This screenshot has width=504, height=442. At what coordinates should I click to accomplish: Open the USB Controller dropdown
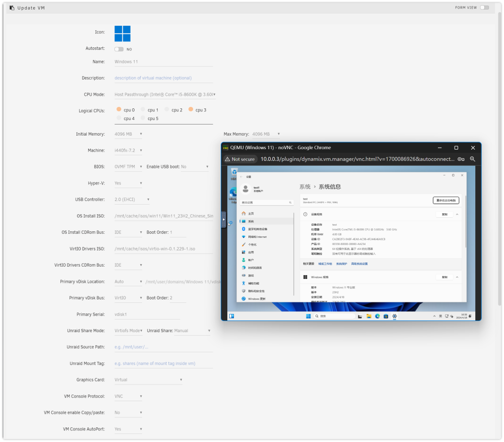point(132,200)
